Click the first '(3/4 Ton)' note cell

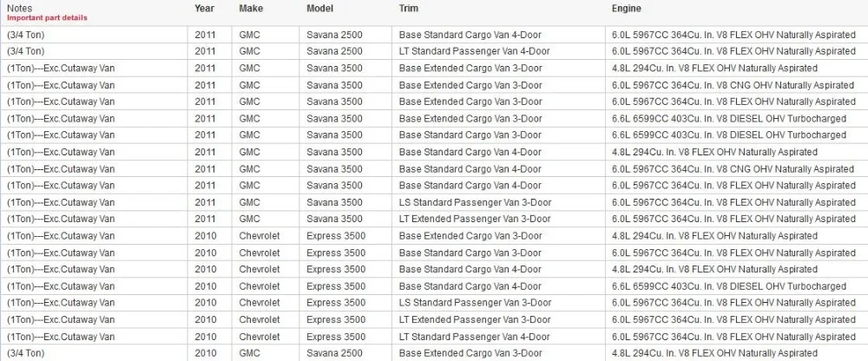coord(25,35)
